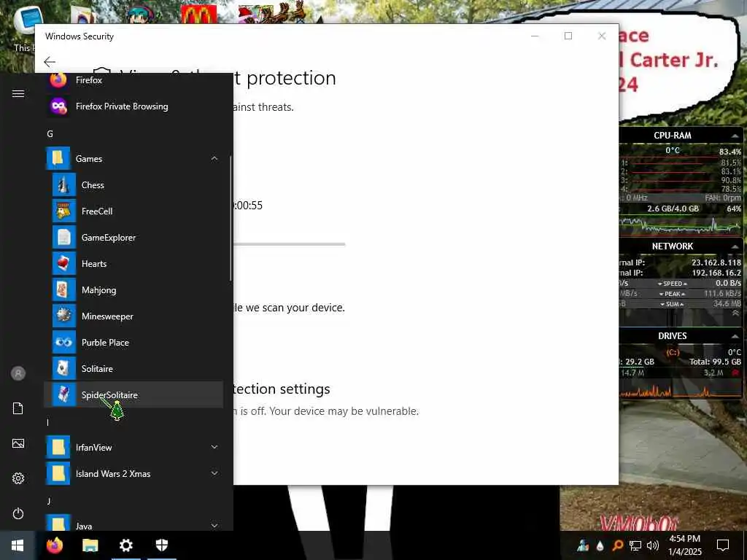Image resolution: width=747 pixels, height=560 pixels.
Task: Open the Chess game
Action: (133, 184)
